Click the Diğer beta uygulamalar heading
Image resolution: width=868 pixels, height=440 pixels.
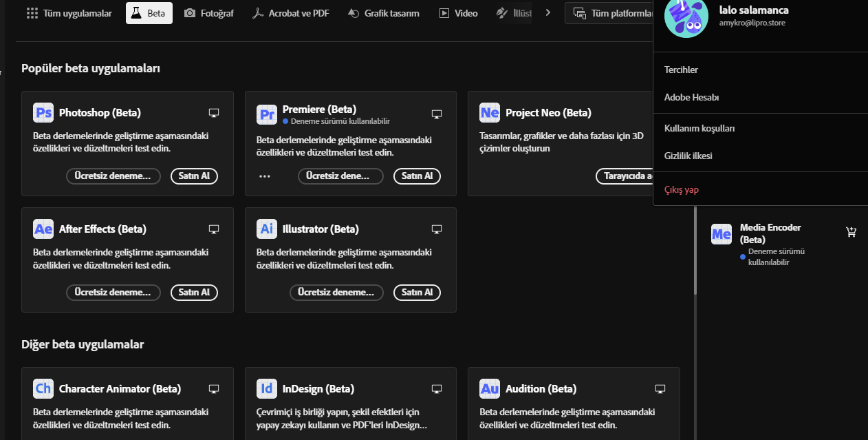coord(83,344)
